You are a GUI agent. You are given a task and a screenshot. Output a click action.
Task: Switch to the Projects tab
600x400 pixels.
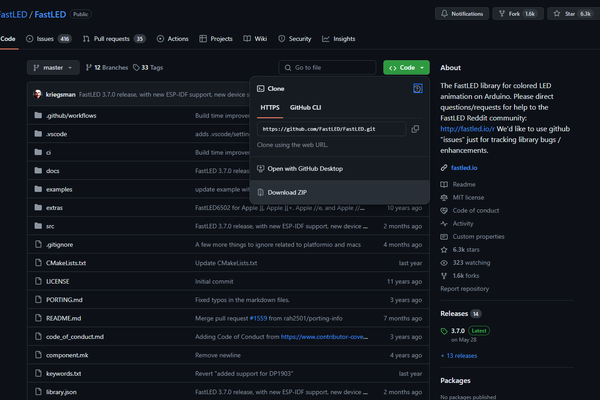click(x=216, y=39)
